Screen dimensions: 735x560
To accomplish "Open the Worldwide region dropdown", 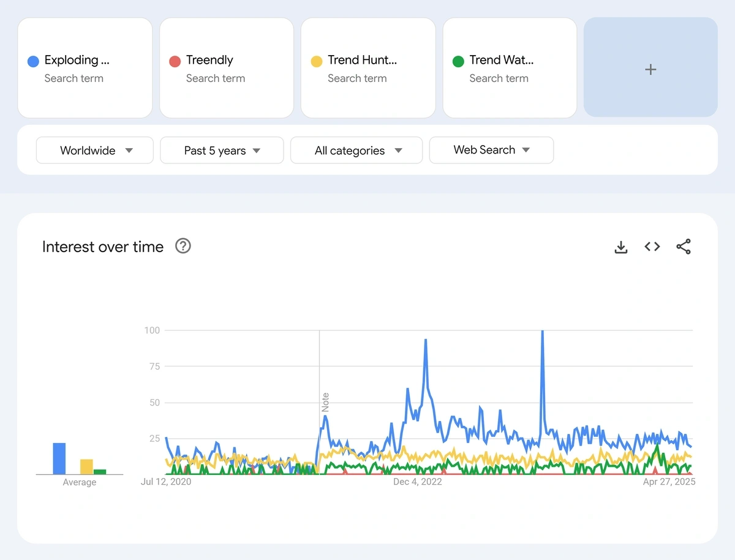I will point(95,151).
